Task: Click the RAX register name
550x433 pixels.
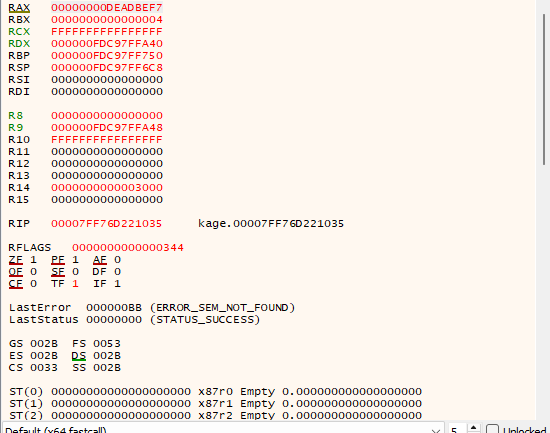Action: pos(19,7)
